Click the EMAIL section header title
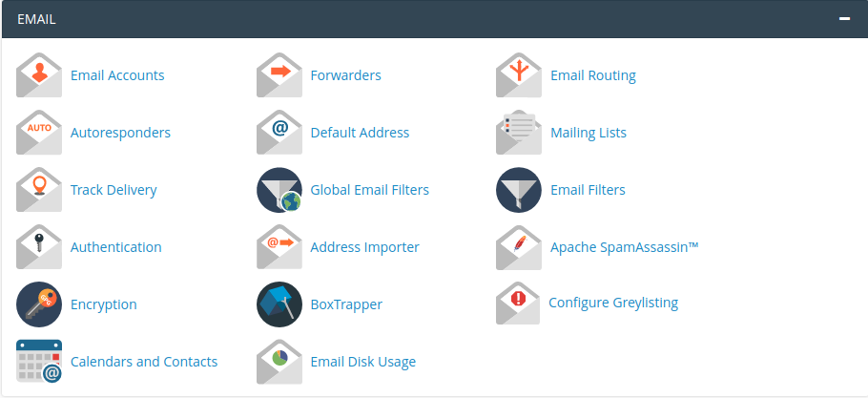Screen dimensions: 868x398 [36, 19]
